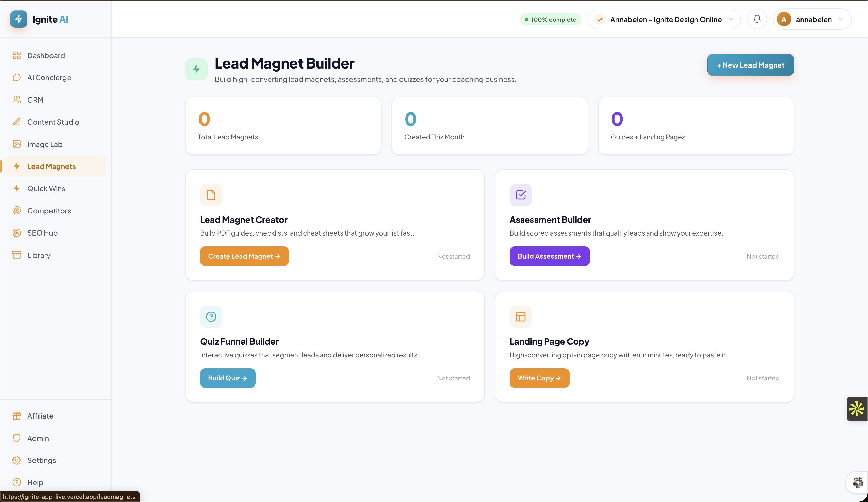868x502 pixels.
Task: Open the annabelen user menu chevron
Action: (x=841, y=19)
